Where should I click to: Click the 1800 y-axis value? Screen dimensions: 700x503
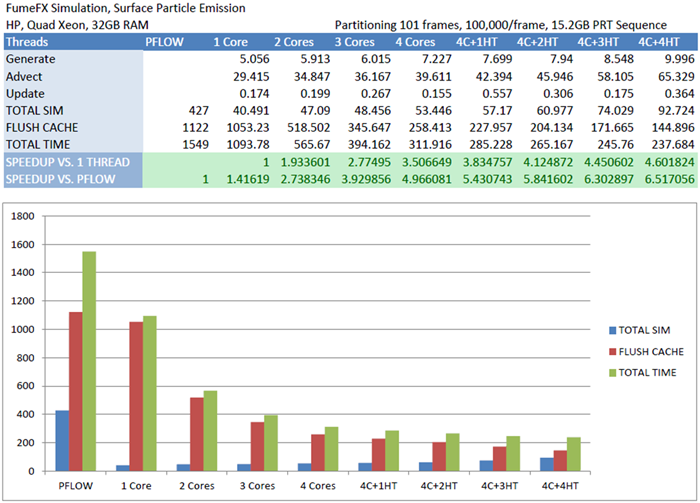[23, 216]
